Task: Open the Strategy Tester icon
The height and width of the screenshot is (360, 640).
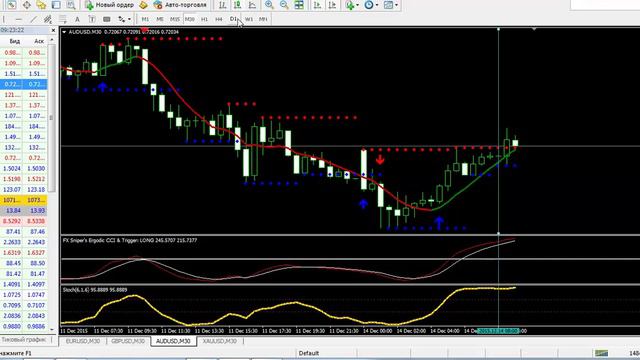Action: click(71, 5)
